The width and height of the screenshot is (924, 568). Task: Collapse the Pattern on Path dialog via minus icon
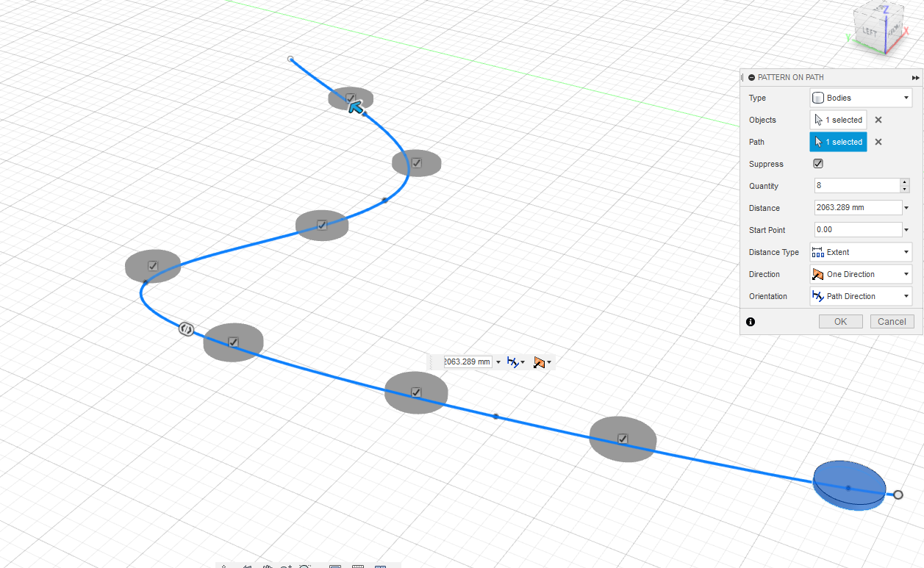pos(751,77)
